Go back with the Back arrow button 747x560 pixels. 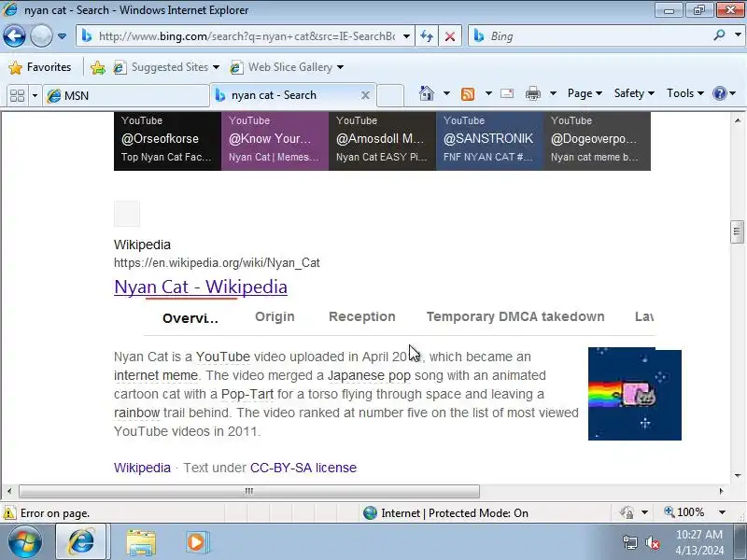(x=14, y=36)
